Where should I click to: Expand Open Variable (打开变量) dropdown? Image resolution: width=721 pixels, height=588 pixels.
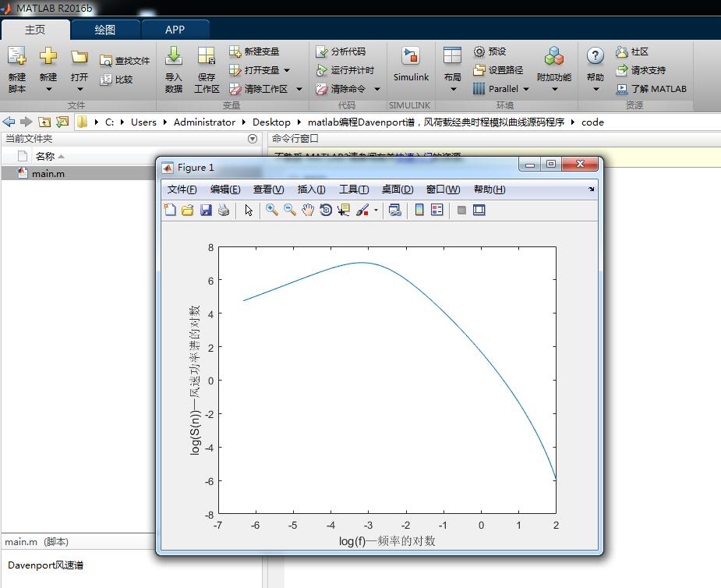(287, 70)
